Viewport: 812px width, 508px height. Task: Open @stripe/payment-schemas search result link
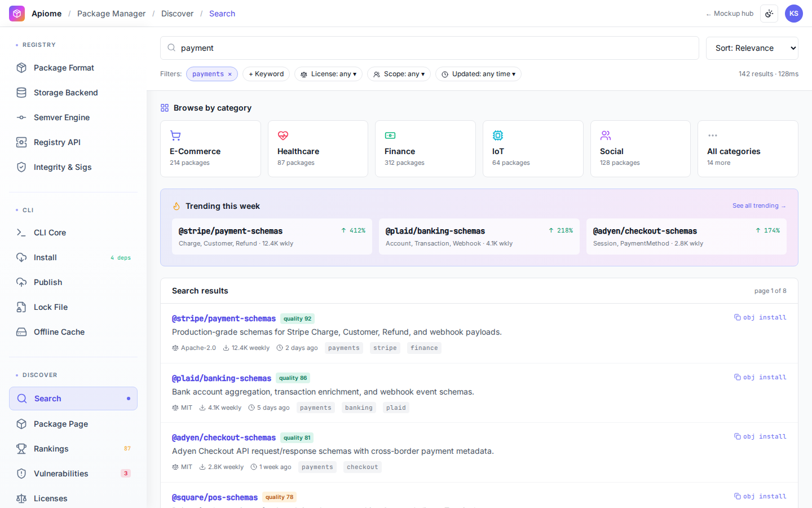pyautogui.click(x=224, y=318)
